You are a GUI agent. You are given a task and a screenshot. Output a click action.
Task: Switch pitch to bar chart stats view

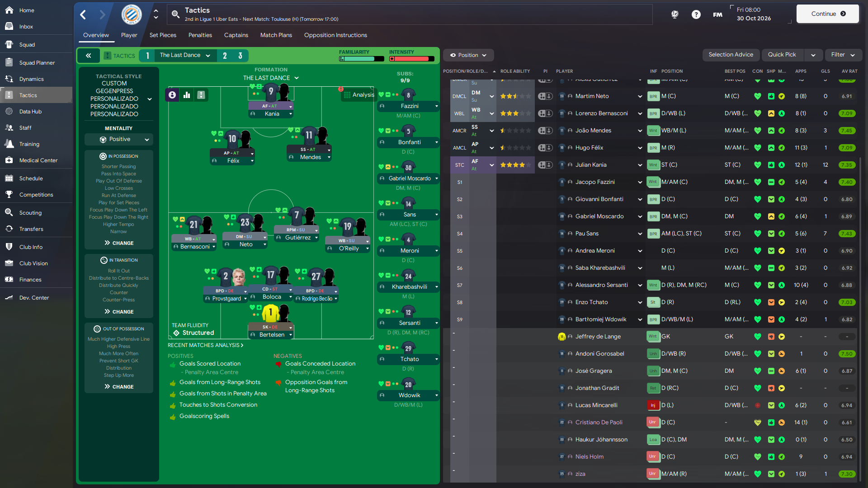(187, 95)
